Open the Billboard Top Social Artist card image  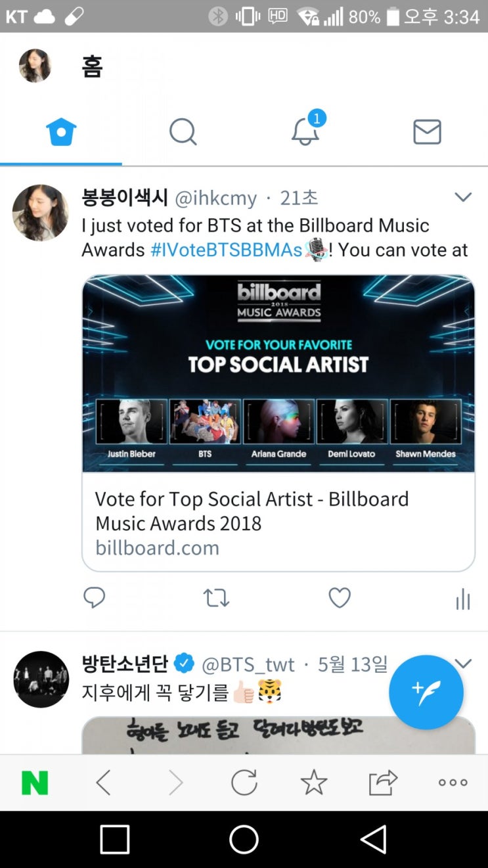(x=278, y=373)
